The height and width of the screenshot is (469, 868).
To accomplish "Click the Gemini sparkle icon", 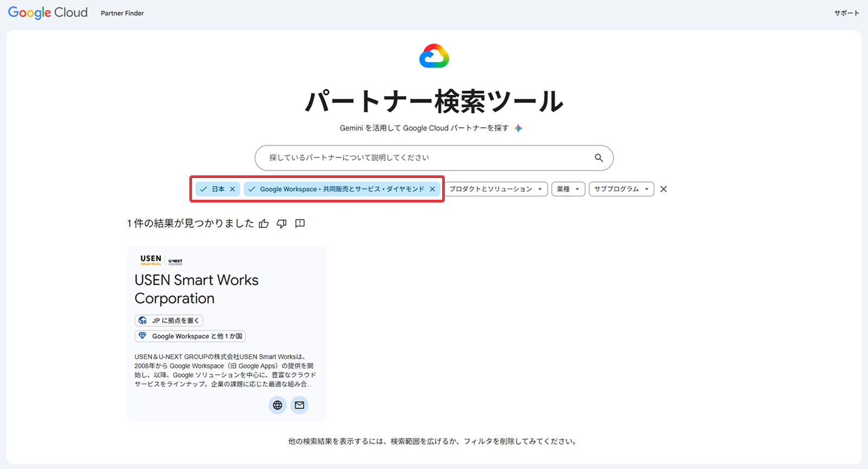I will pos(519,128).
